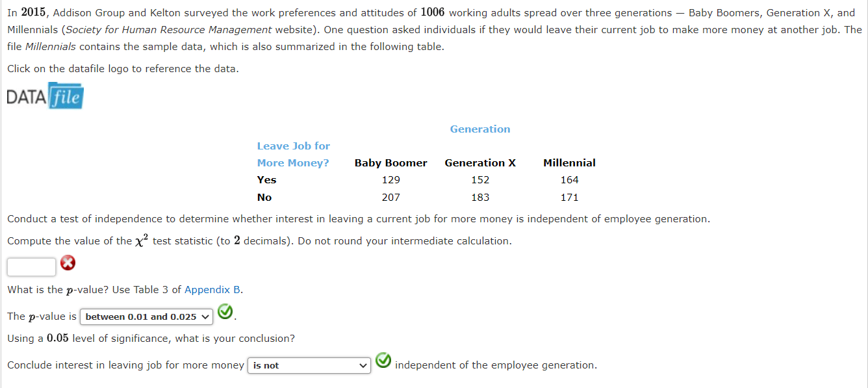Click the datafile logo to reference the Millennials data

pos(44,96)
